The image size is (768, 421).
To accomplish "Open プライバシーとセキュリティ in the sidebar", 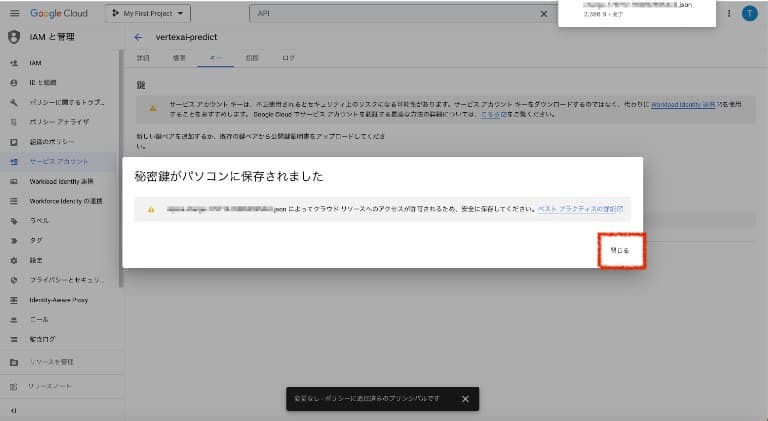I will (59, 280).
